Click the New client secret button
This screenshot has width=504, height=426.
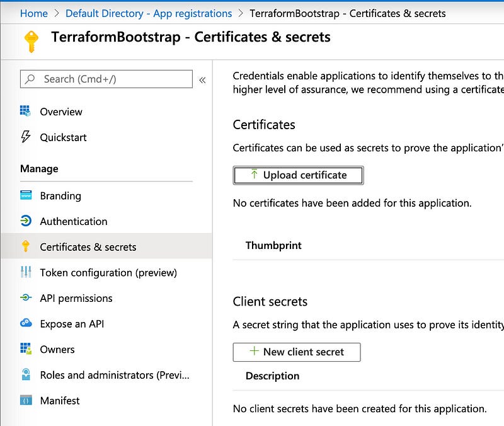[297, 352]
